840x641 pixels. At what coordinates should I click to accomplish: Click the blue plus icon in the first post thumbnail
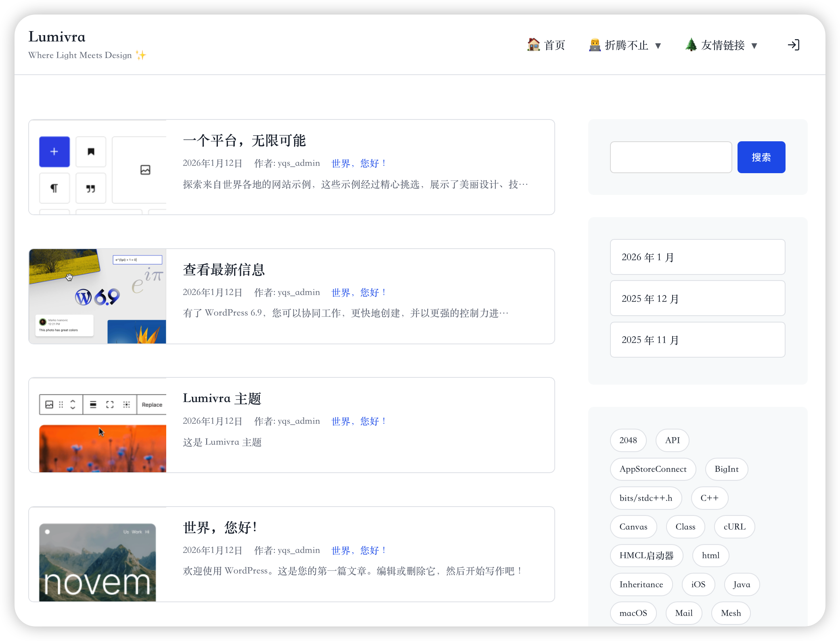click(x=54, y=152)
